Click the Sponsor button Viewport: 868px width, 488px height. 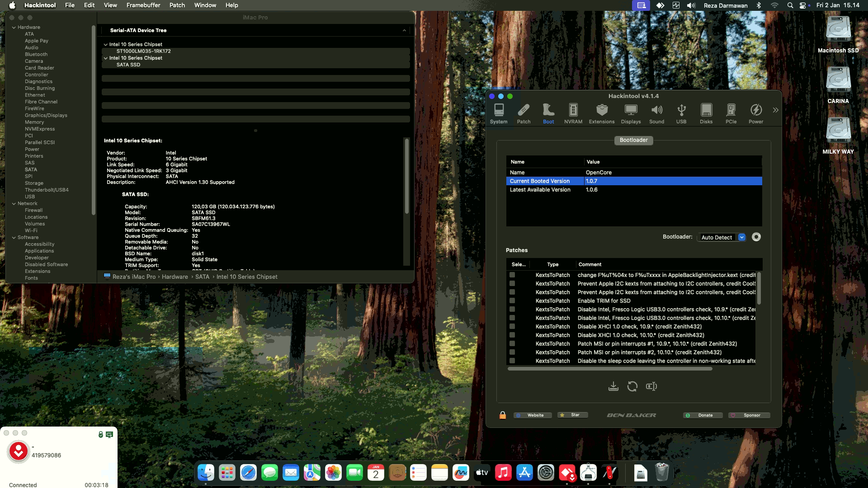point(749,415)
